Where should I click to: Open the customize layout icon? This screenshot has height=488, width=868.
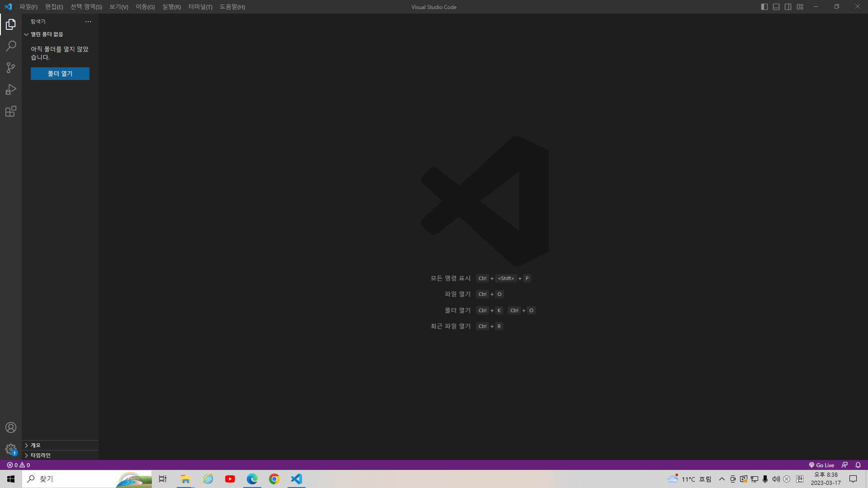(x=800, y=7)
